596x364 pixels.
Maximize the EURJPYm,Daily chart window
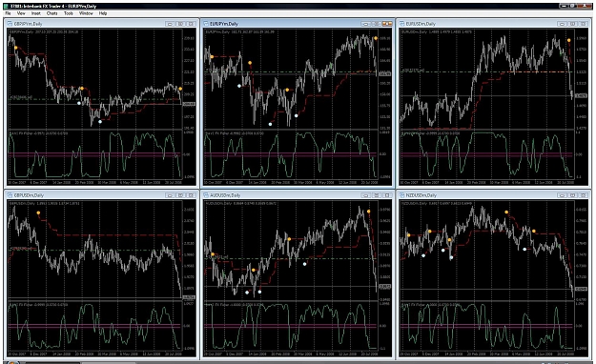377,24
